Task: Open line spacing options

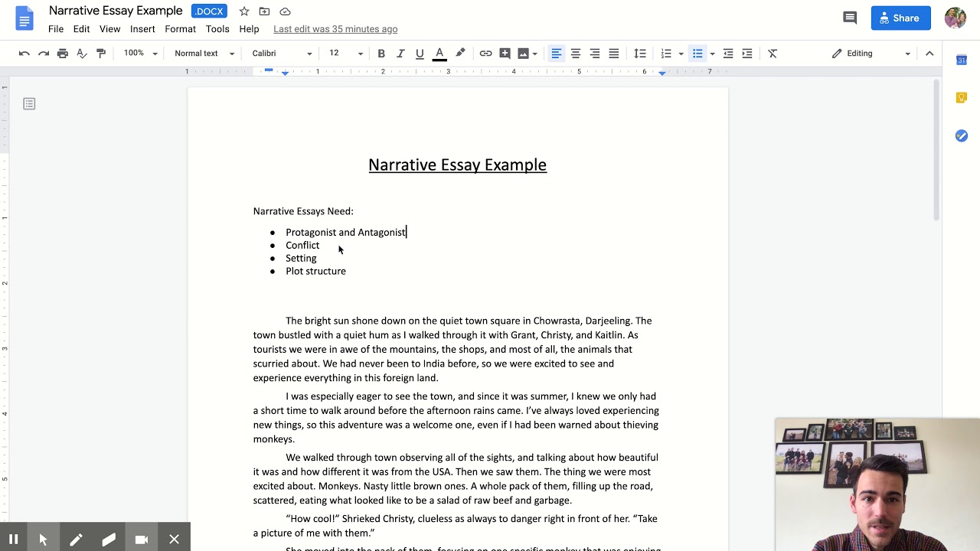Action: click(x=640, y=54)
